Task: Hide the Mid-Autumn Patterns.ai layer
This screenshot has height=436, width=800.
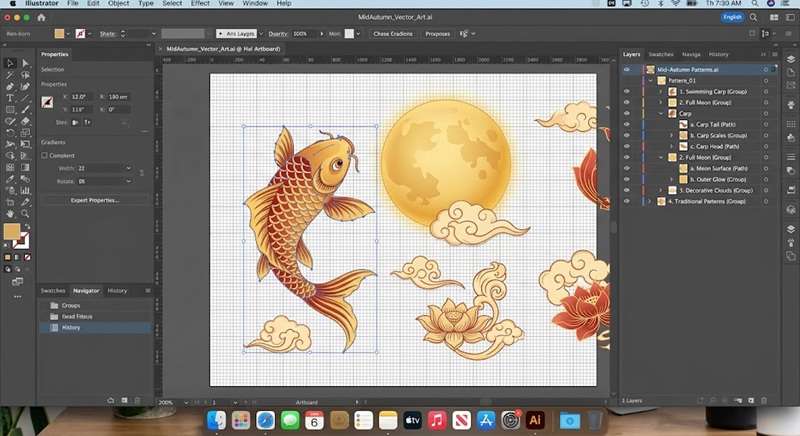Action: coord(627,69)
